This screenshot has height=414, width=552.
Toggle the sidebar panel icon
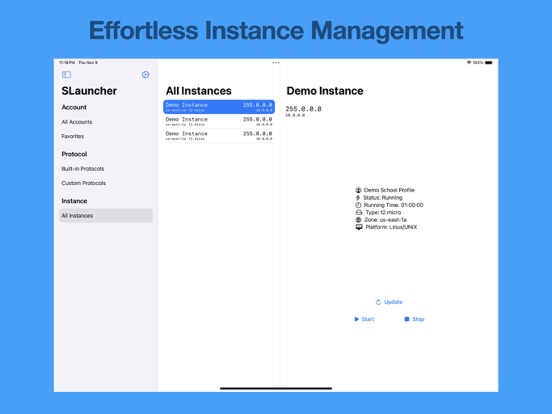point(66,75)
